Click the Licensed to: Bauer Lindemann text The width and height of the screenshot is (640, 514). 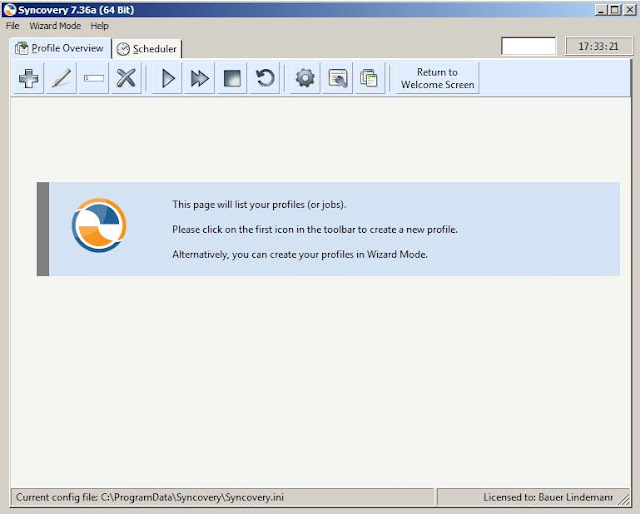click(x=548, y=497)
